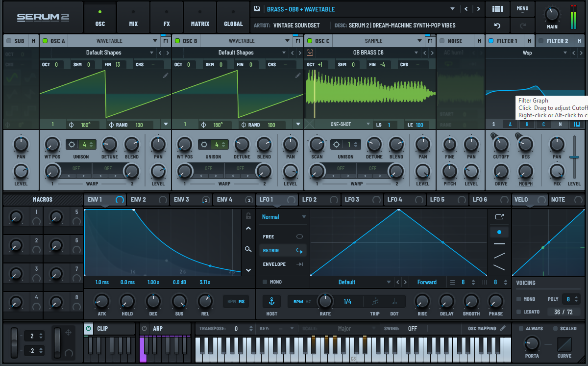Select the LFO flat line tool

499,244
